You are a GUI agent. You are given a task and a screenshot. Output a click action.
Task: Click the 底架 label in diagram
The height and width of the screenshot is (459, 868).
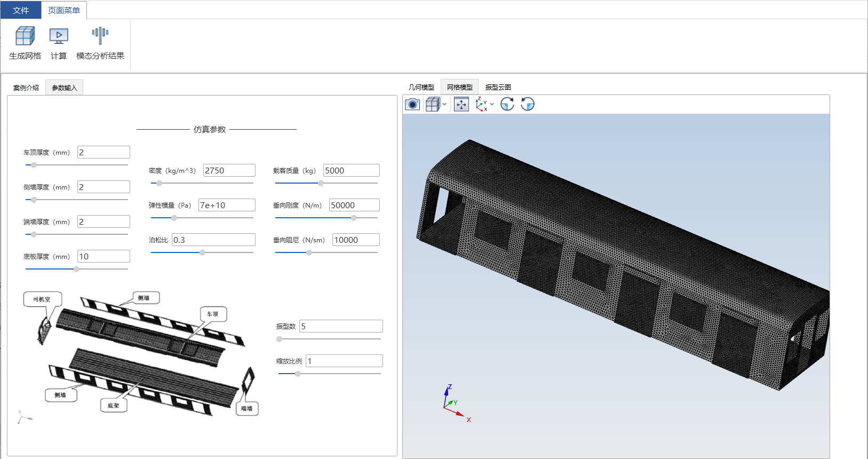pos(114,406)
